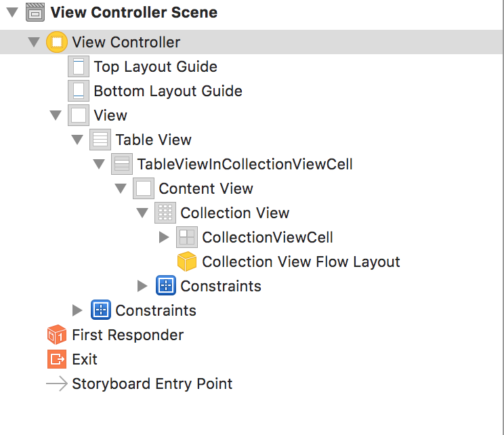
Task: Click the Table View icon
Action: [x=100, y=140]
